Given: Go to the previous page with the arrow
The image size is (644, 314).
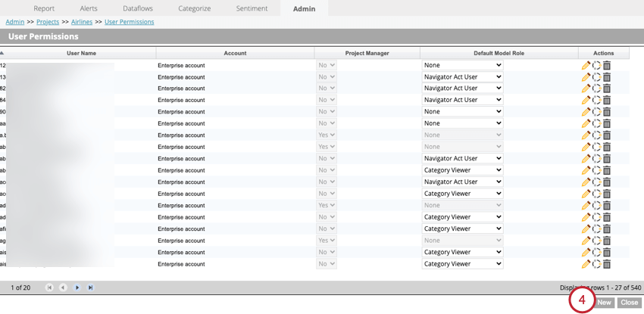Looking at the screenshot, I should click(x=63, y=288).
